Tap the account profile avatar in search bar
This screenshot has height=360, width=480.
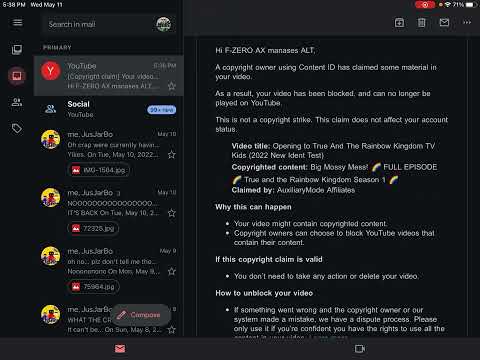(x=164, y=24)
